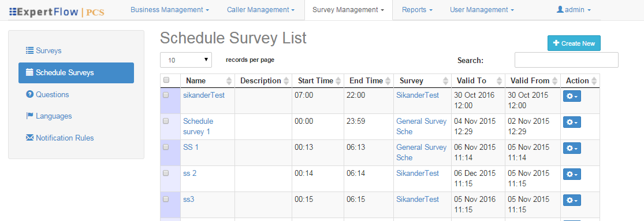
Task: Open the records per page dropdown
Action: 186,60
